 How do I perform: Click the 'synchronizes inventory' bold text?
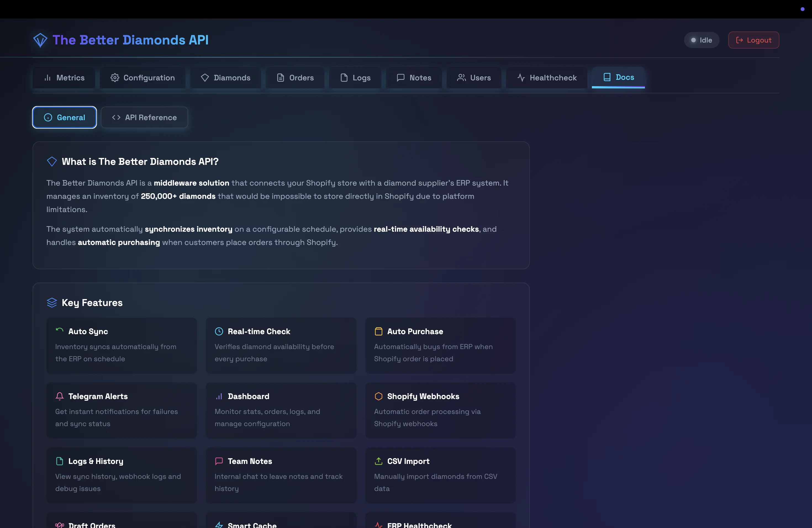coord(188,229)
